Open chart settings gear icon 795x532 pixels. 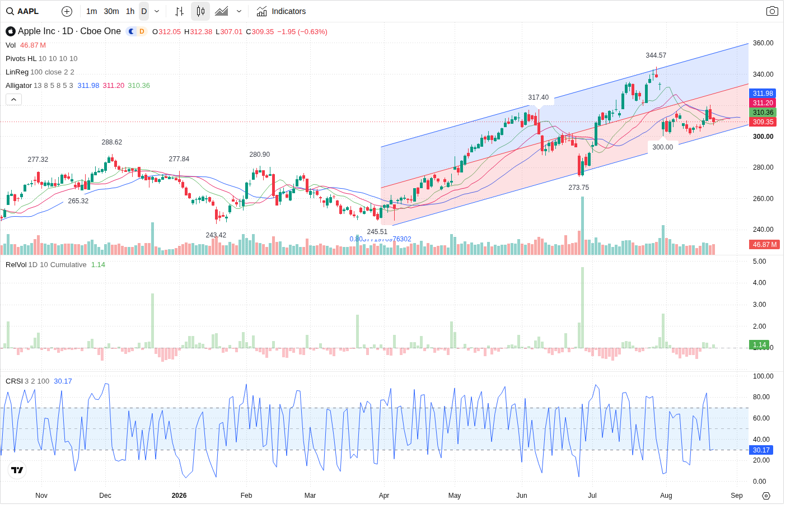(x=766, y=496)
